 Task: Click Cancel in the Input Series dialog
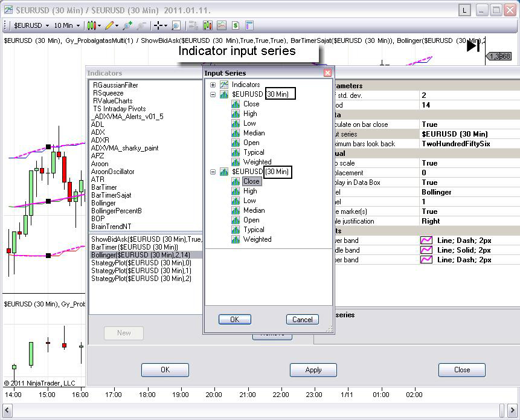pyautogui.click(x=302, y=320)
